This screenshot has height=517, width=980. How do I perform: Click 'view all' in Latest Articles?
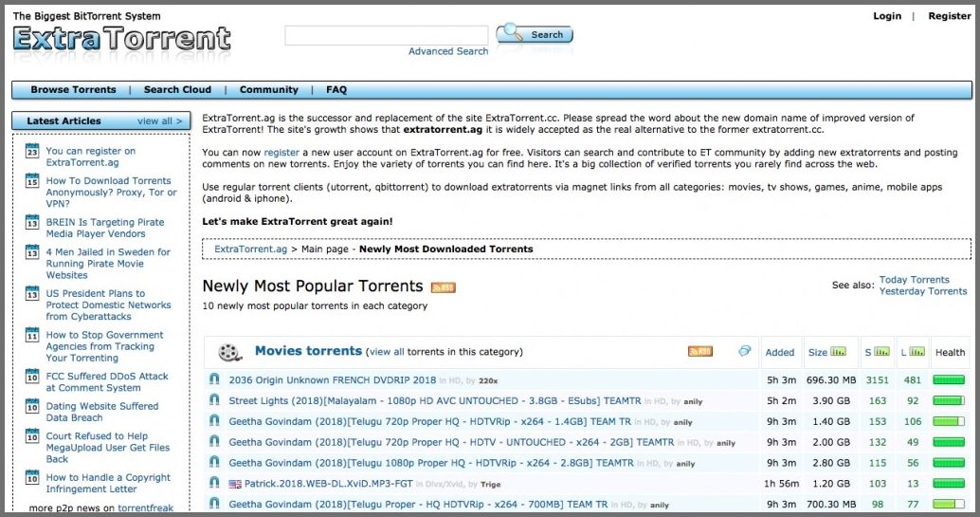click(160, 120)
